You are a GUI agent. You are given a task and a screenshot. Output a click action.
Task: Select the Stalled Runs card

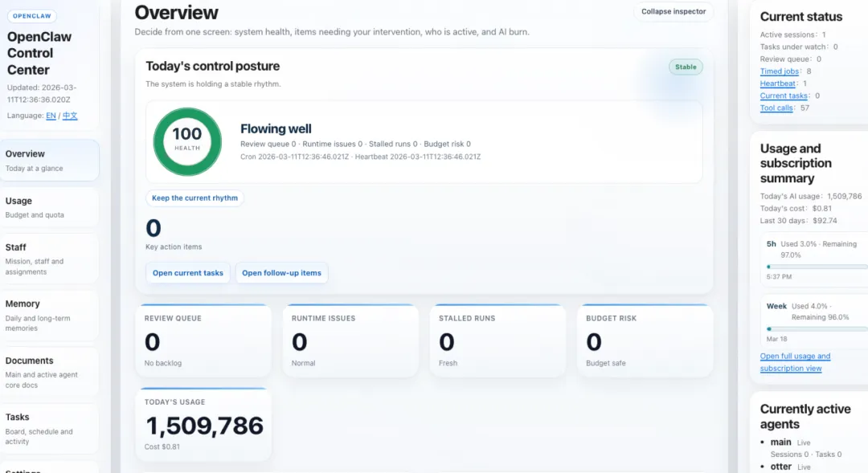point(497,340)
